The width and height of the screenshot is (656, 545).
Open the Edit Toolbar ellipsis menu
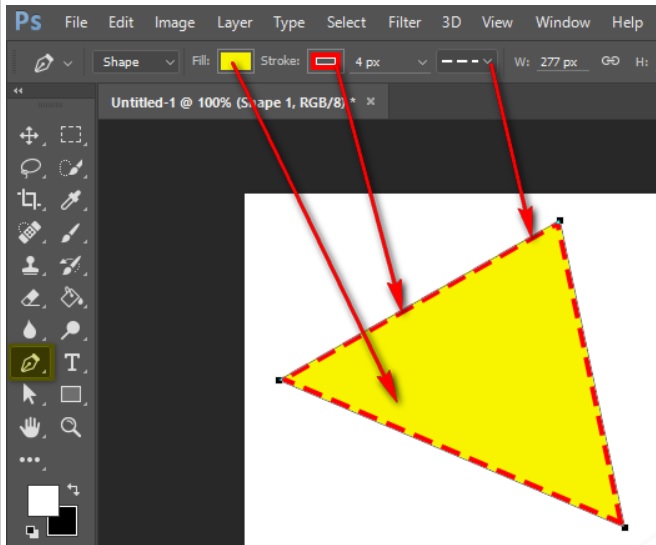click(x=29, y=460)
